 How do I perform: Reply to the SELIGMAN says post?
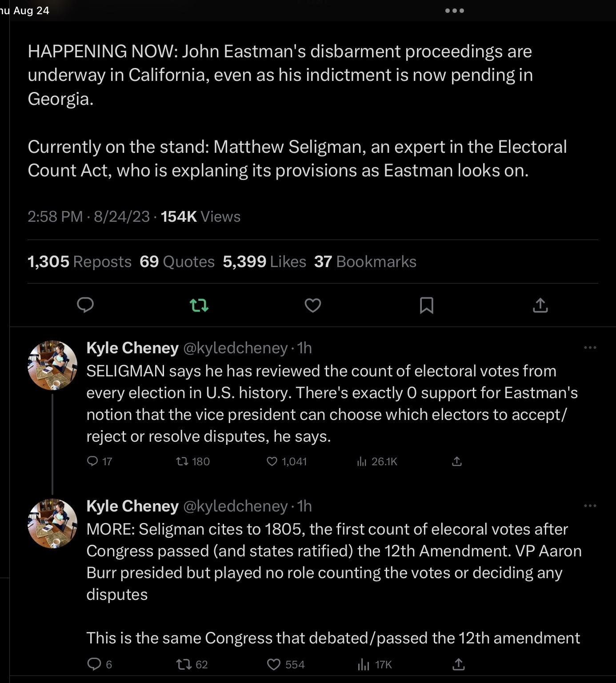(x=92, y=461)
